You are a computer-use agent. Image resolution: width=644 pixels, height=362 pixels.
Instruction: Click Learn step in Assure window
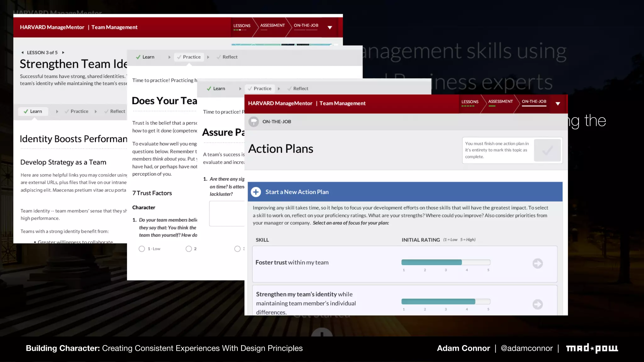[216, 89]
